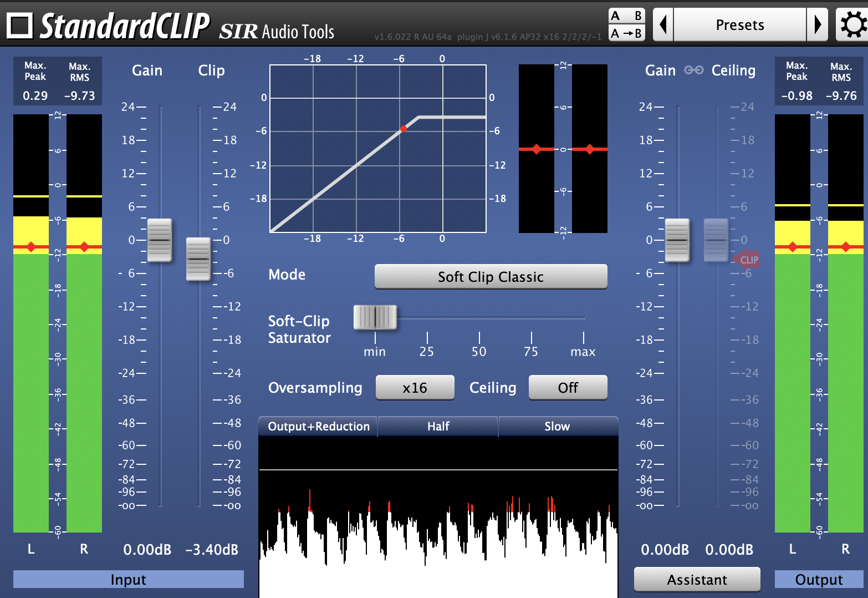Click the Clip threshold fader handle

point(198,259)
